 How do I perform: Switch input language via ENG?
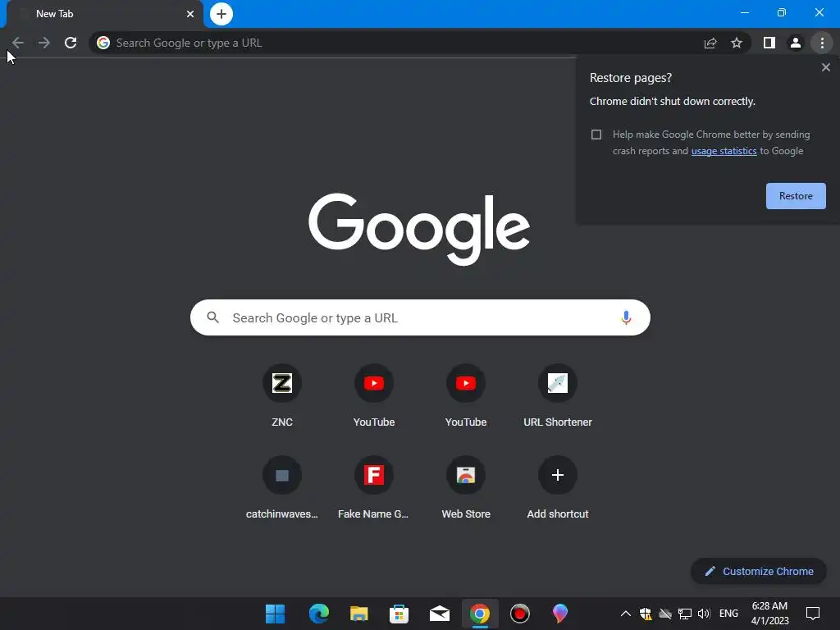728,614
